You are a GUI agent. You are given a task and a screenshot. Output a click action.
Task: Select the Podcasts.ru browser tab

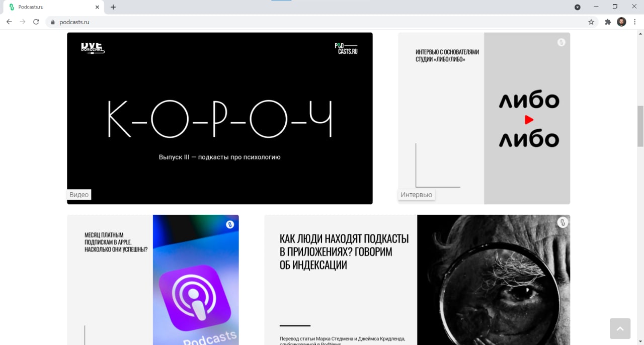53,7
